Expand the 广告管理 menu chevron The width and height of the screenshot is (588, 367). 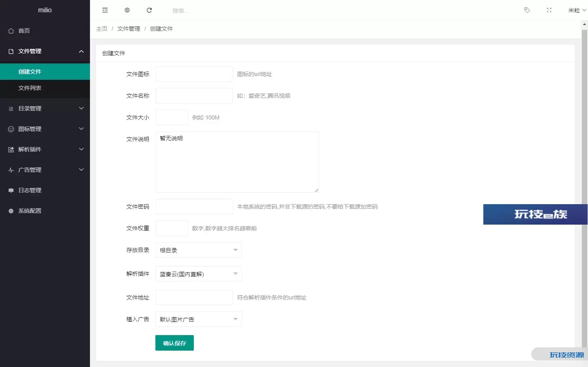81,170
